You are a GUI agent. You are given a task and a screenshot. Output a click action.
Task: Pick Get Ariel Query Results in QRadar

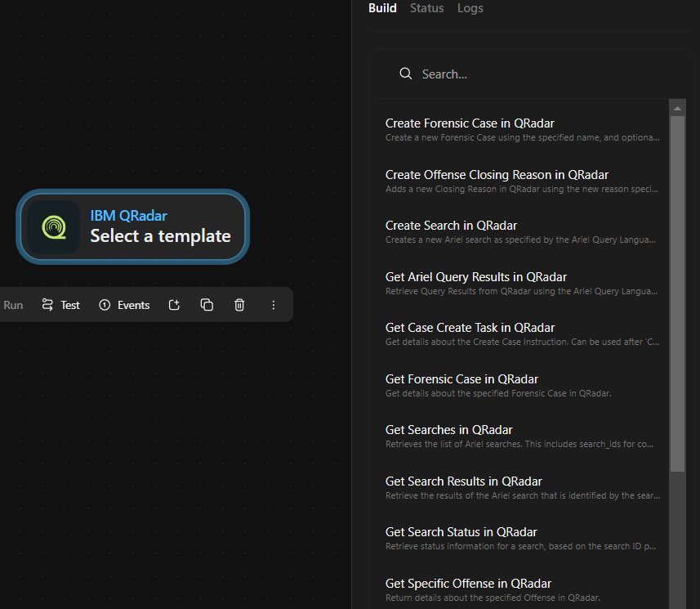coord(522,284)
